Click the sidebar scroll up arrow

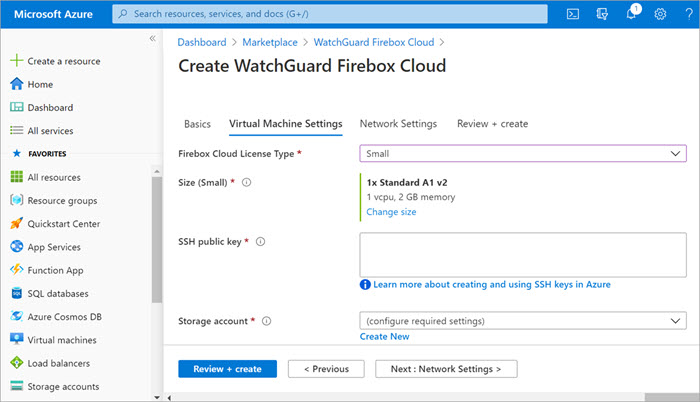tap(157, 171)
